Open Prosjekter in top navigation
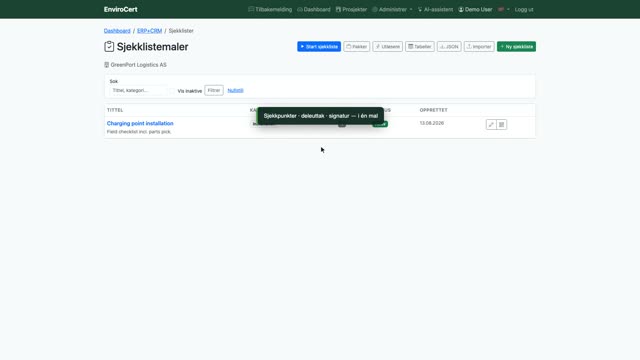This screenshot has height=360, width=640. click(351, 9)
